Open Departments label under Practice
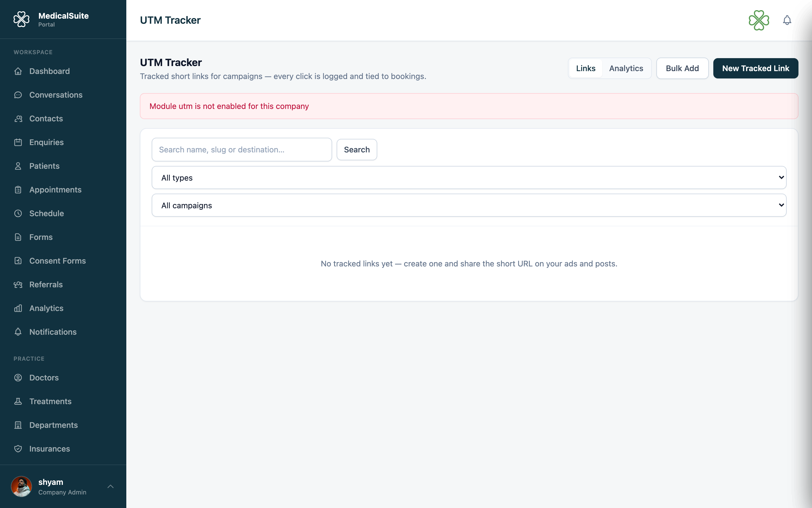This screenshot has width=812, height=508. pos(53,425)
